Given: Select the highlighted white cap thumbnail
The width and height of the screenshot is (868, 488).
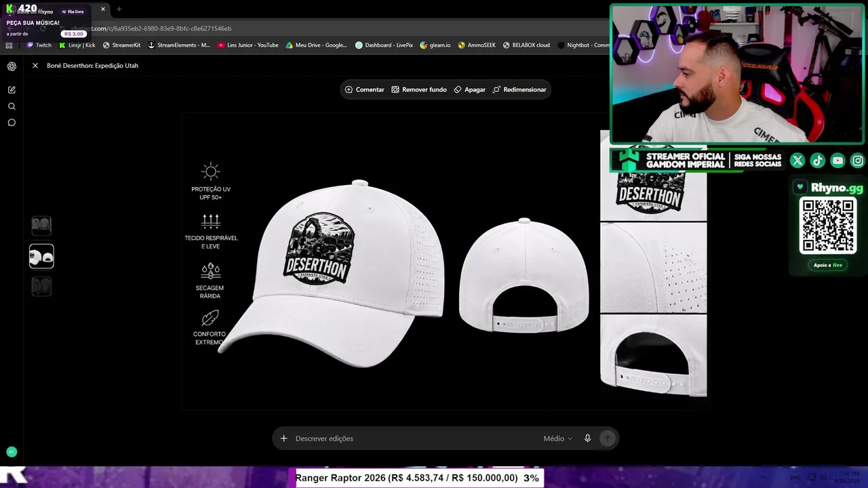Looking at the screenshot, I should [41, 256].
